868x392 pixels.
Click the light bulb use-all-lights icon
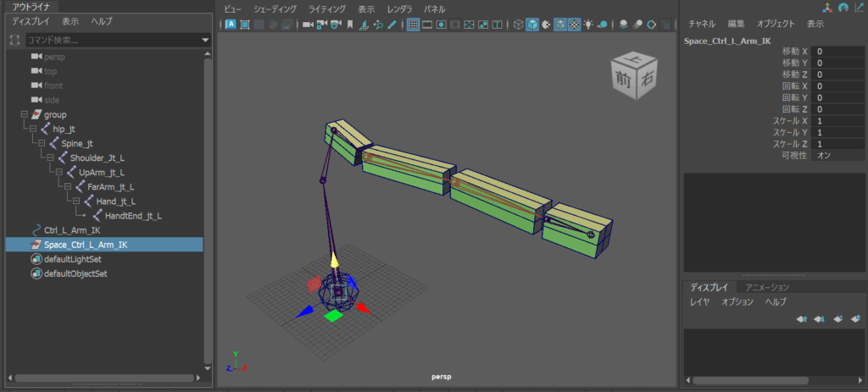pyautogui.click(x=588, y=25)
